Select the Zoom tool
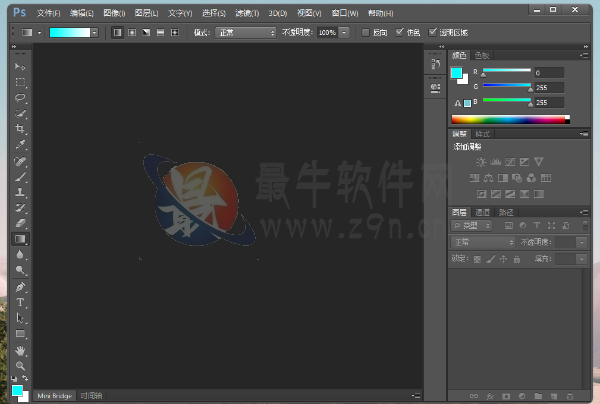The image size is (600, 404). (20, 366)
